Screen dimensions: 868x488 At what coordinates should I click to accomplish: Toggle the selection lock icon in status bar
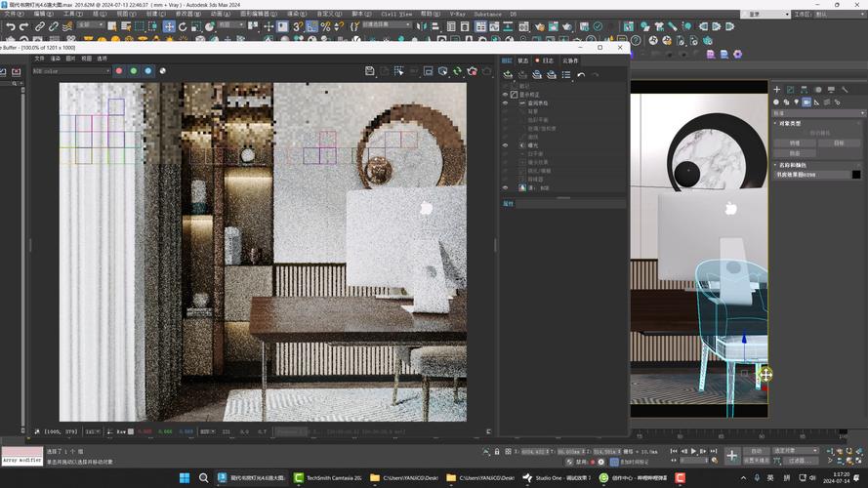coord(497,452)
